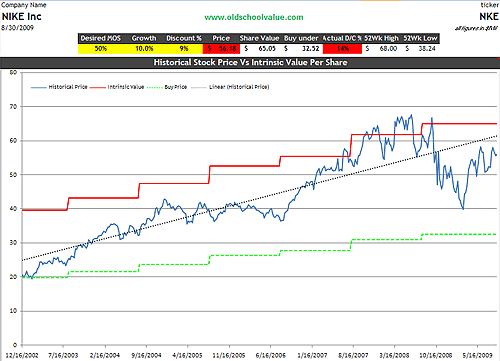Click the 10/16/2008 axis date label
Screen dimensions: 500x361
(x=436, y=355)
